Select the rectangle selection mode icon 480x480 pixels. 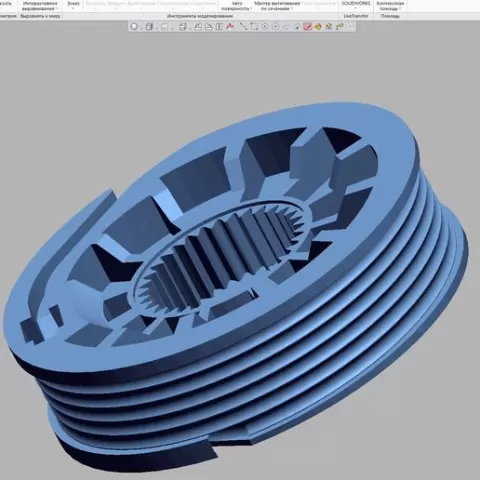(254, 27)
